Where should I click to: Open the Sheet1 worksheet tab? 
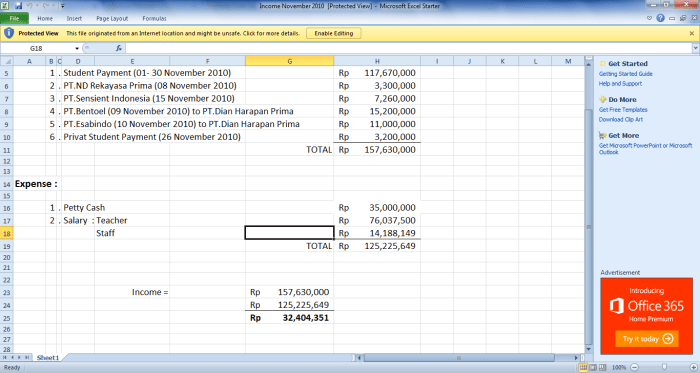pos(47,357)
